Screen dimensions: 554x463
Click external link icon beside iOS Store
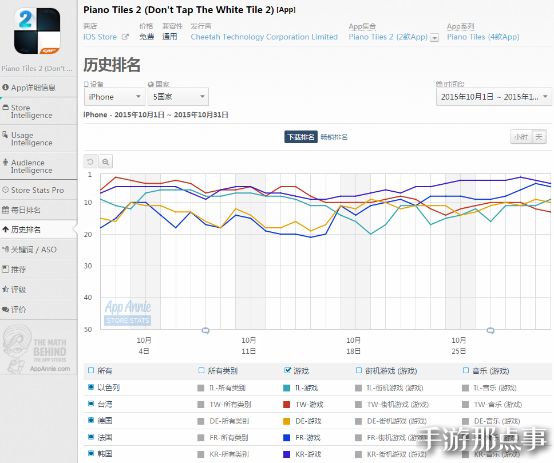[125, 37]
